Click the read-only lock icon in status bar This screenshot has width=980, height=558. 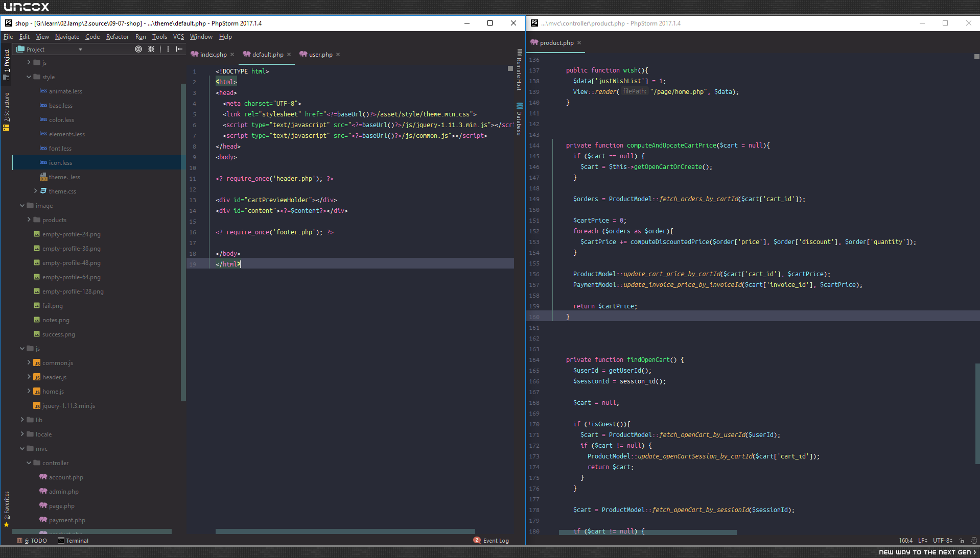[x=962, y=541]
